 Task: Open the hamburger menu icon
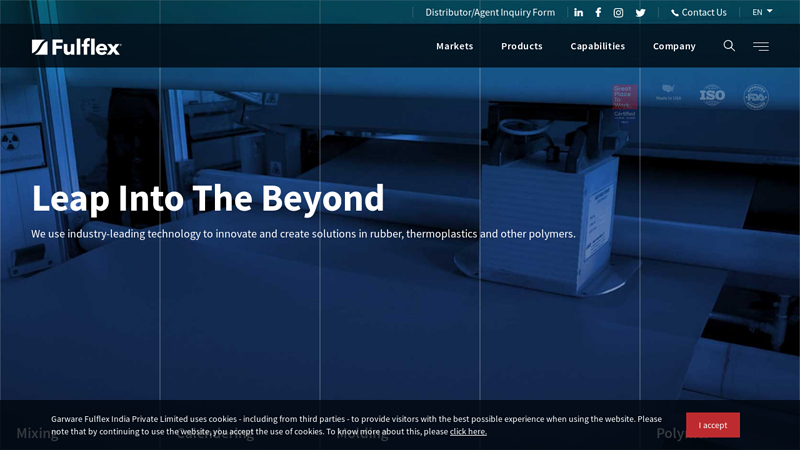point(761,46)
